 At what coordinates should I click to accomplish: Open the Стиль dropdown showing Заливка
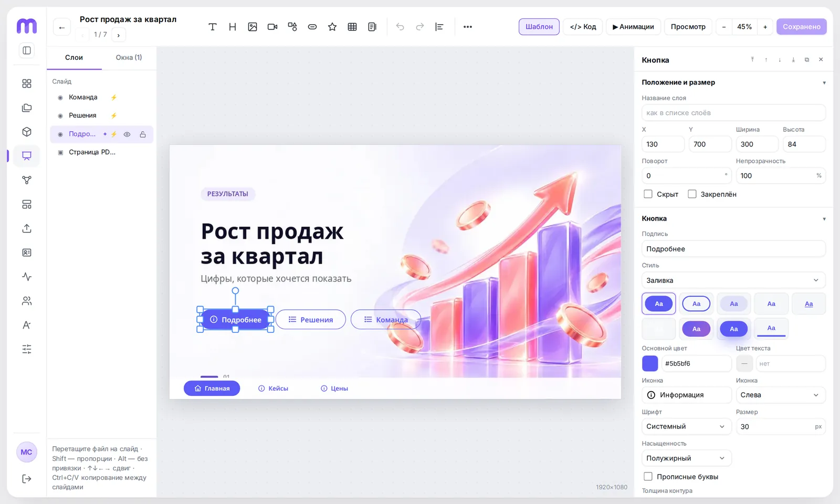pos(733,280)
